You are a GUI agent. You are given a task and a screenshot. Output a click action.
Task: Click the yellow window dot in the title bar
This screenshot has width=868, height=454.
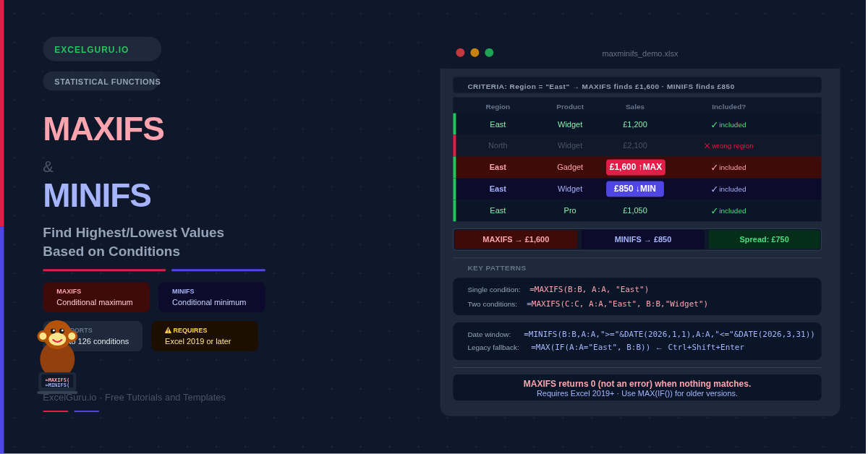click(475, 53)
